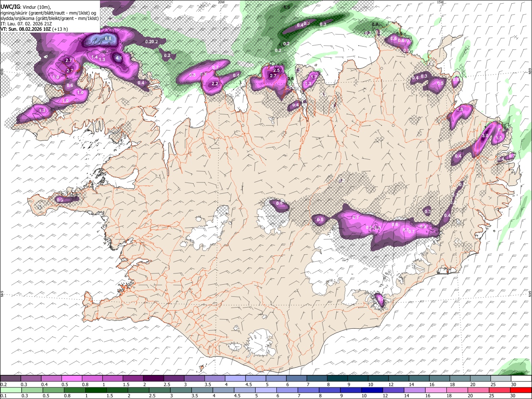Click the '25' label on the rain scale
The image size is (532, 399).
pos(493,396)
